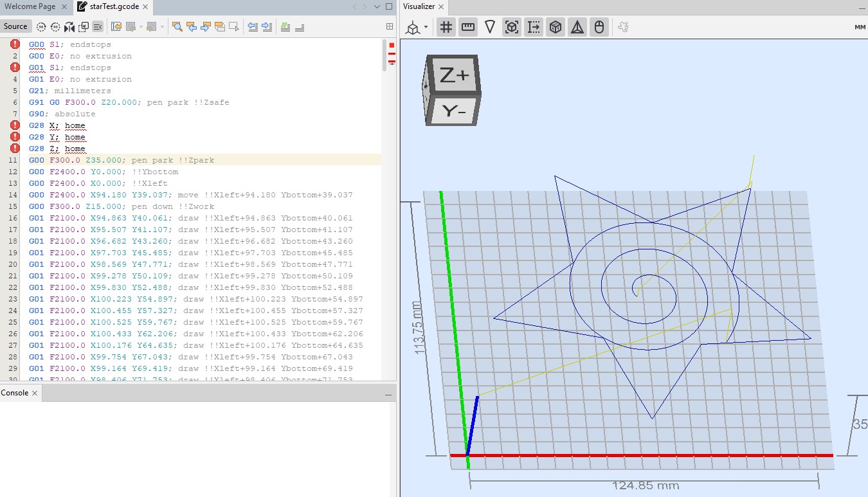Click the XYZ axes cube icon
Image resolution: width=868 pixels, height=497 pixels.
[x=556, y=27]
